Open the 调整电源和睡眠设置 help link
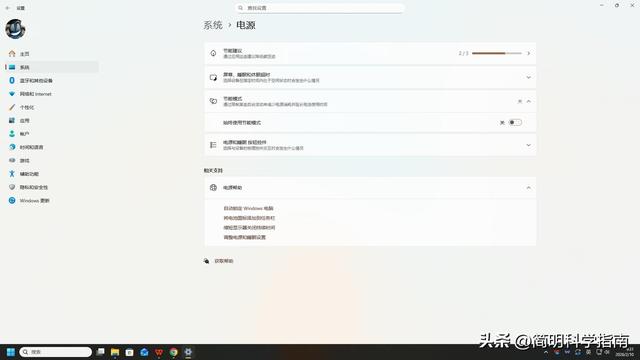The height and width of the screenshot is (360, 640). click(x=244, y=238)
